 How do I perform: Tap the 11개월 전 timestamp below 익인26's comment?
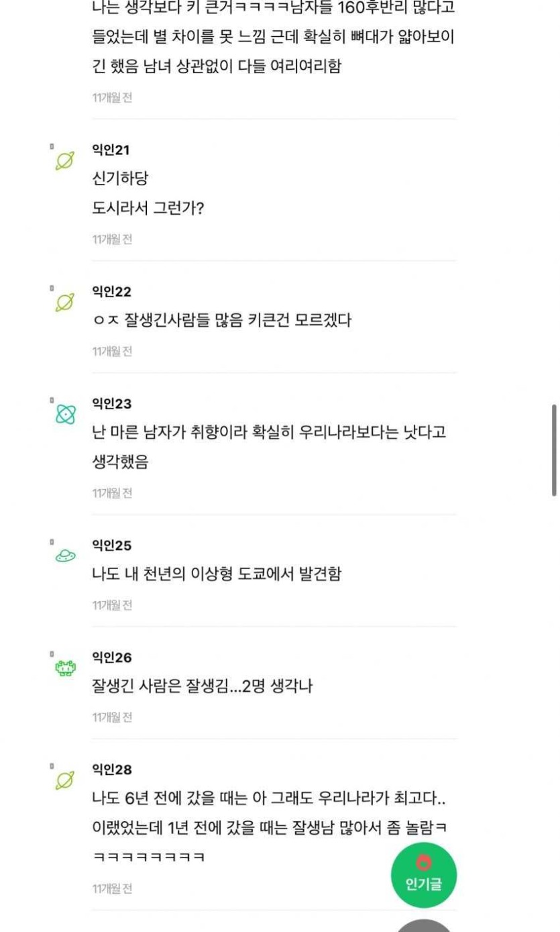112,717
